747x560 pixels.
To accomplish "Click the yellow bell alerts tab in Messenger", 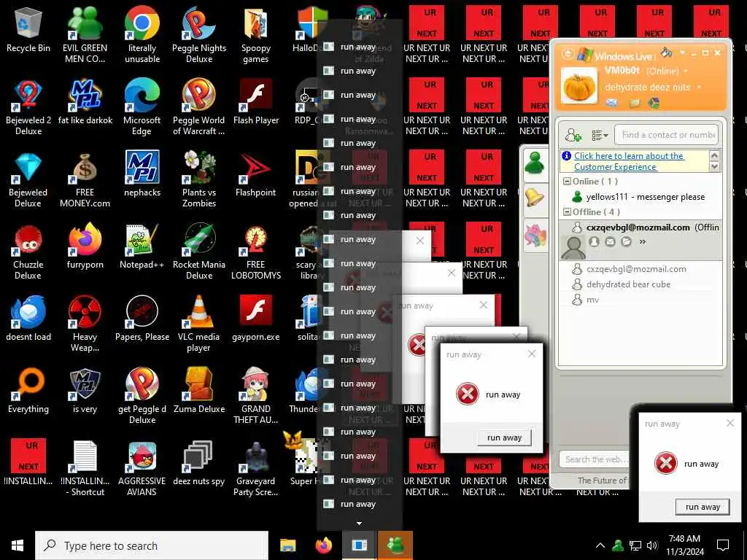I will click(x=535, y=198).
